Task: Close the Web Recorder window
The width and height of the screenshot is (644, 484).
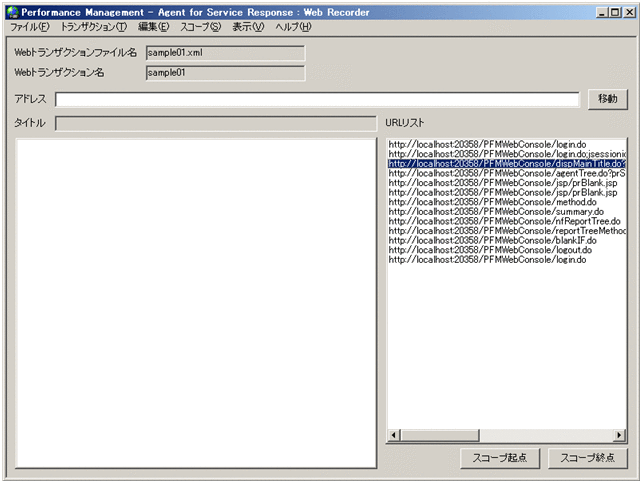Action: [x=630, y=12]
